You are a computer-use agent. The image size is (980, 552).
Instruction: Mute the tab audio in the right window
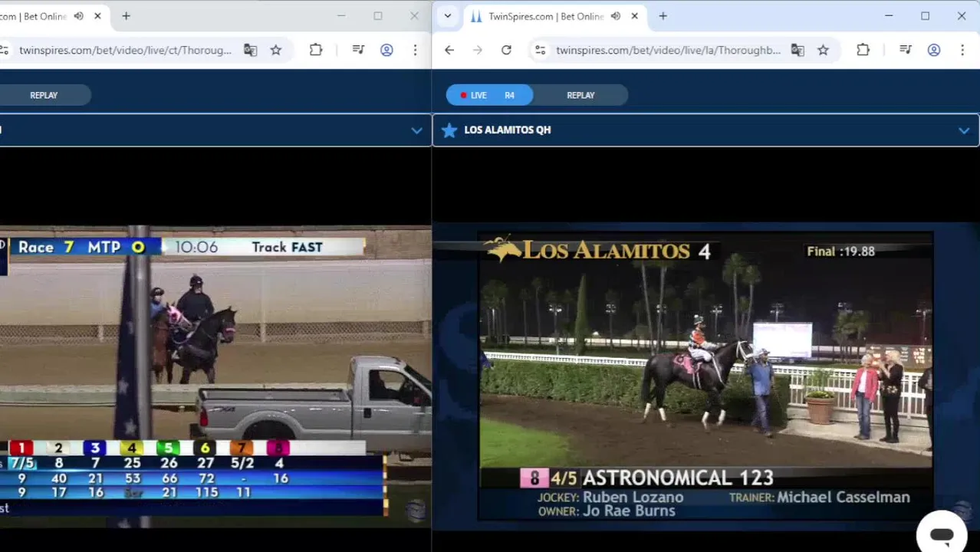(x=615, y=16)
